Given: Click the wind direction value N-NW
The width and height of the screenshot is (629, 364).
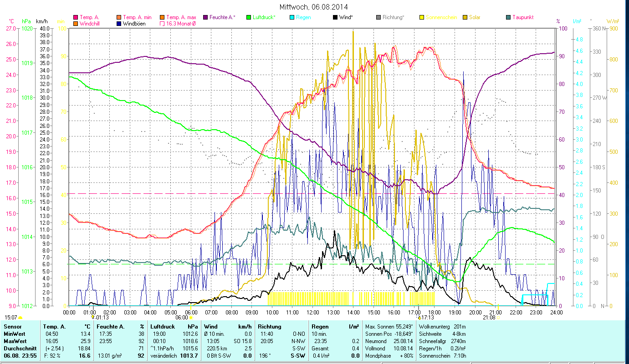Looking at the screenshot, I should (299, 341).
